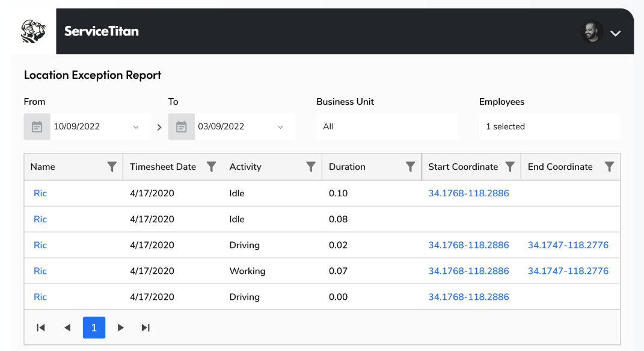The width and height of the screenshot is (644, 351).
Task: Open the user account chevron menu
Action: 615,33
